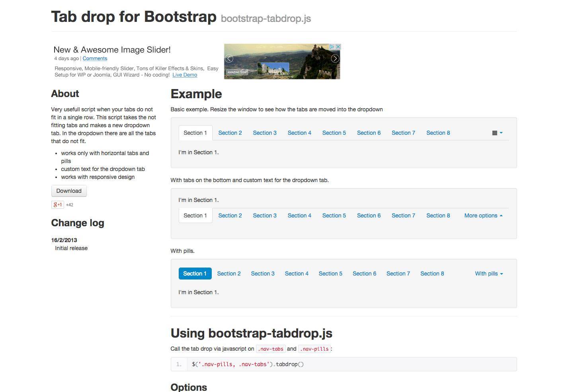Select Section 6 tab in basic example
The width and height of the screenshot is (568, 392).
point(369,133)
